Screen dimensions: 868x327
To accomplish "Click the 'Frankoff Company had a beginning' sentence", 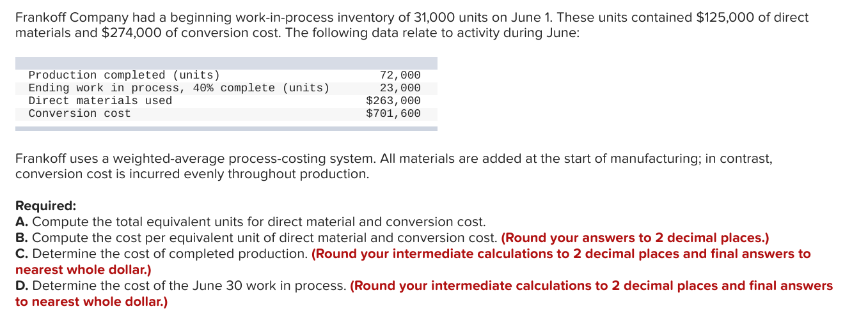I will [x=411, y=26].
